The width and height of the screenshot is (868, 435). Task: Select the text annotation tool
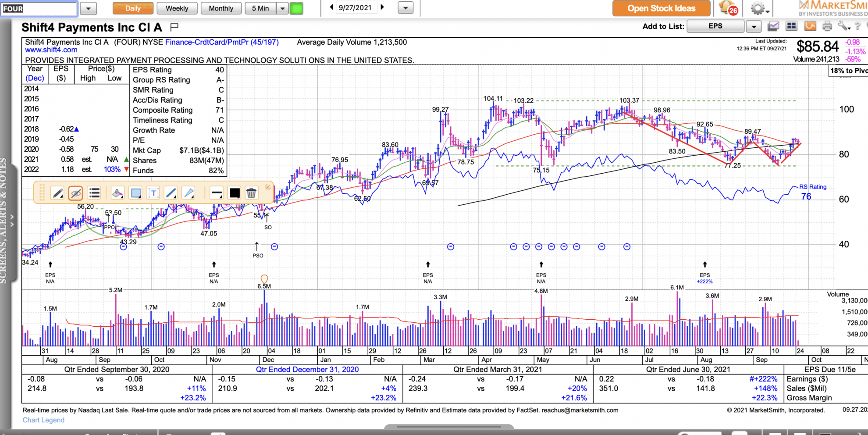pyautogui.click(x=153, y=193)
